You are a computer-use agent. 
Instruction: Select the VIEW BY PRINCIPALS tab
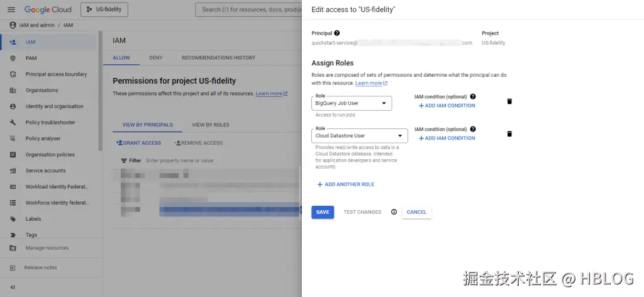pos(147,125)
